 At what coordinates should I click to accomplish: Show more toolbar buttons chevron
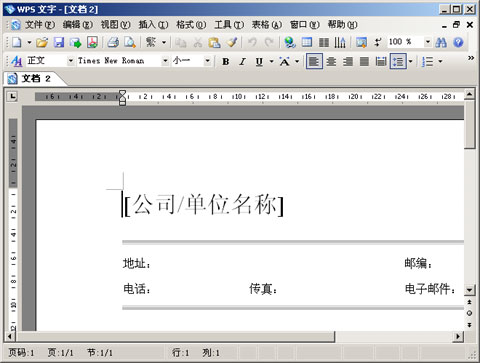point(471,58)
